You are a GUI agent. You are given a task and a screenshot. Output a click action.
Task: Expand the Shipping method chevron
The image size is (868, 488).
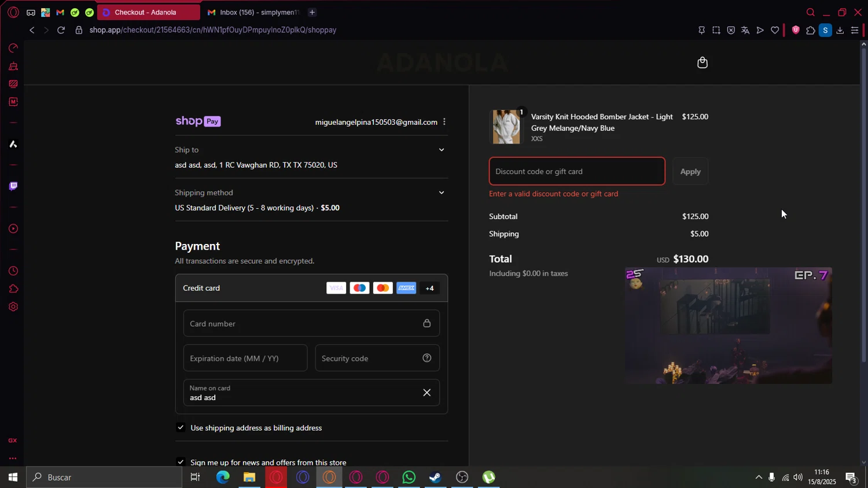[442, 193]
